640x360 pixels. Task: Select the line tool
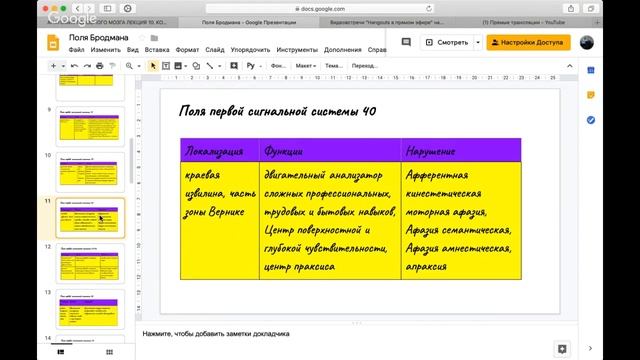tap(210, 66)
